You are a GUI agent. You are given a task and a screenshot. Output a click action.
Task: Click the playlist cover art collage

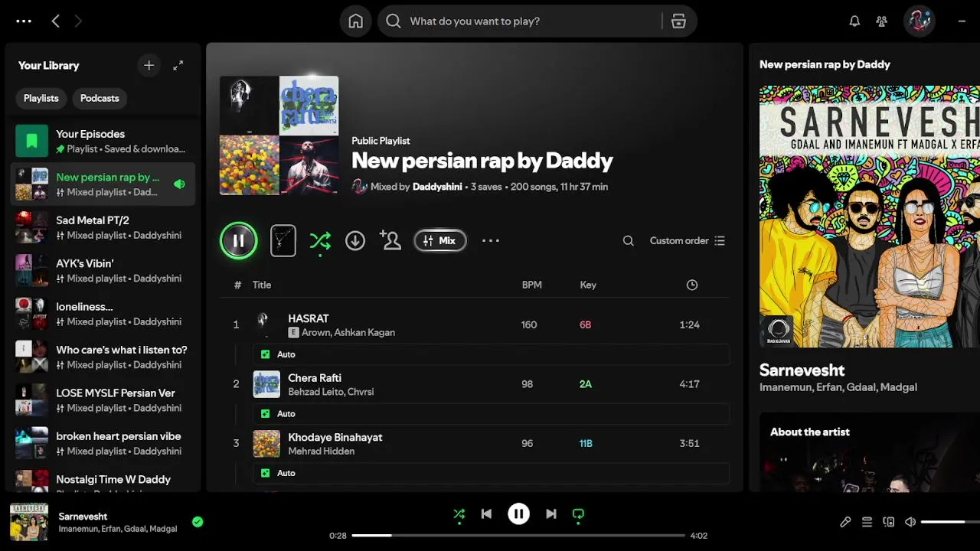pyautogui.click(x=279, y=135)
